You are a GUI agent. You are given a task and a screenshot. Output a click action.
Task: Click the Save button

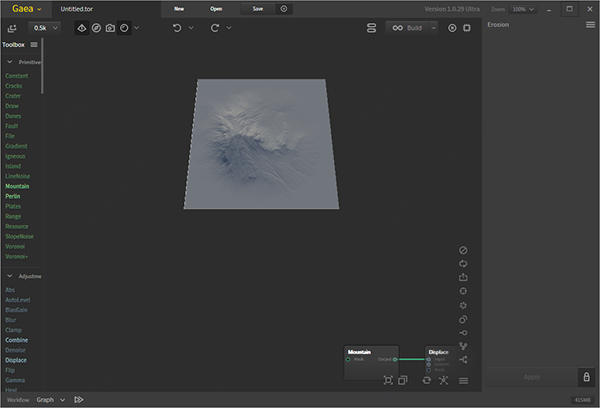point(258,9)
